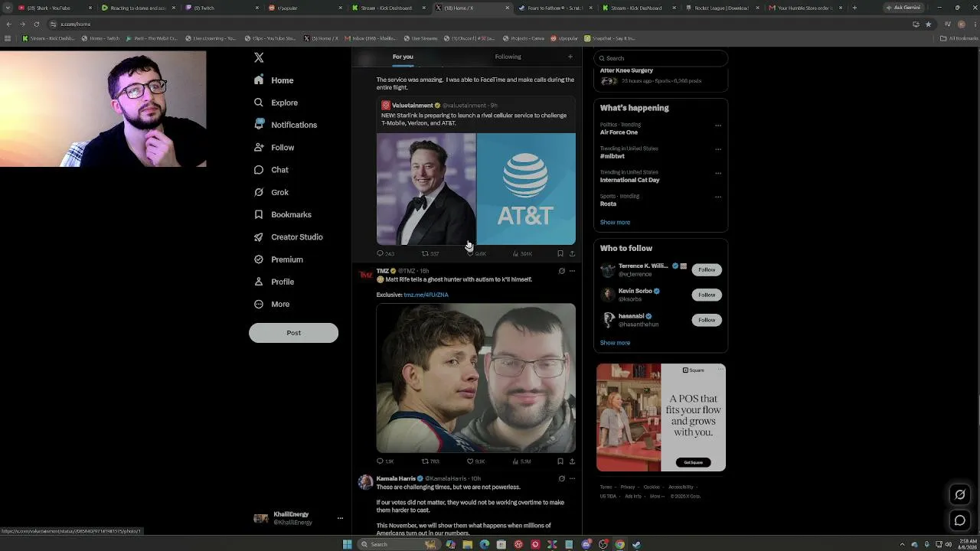The height and width of the screenshot is (551, 980).
Task: Expand the More menu in the sidebar
Action: click(x=272, y=304)
